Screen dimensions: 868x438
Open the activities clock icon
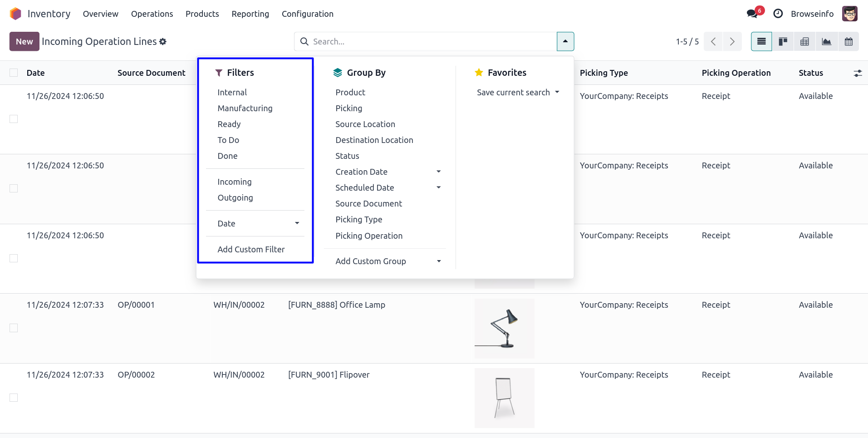tap(778, 14)
